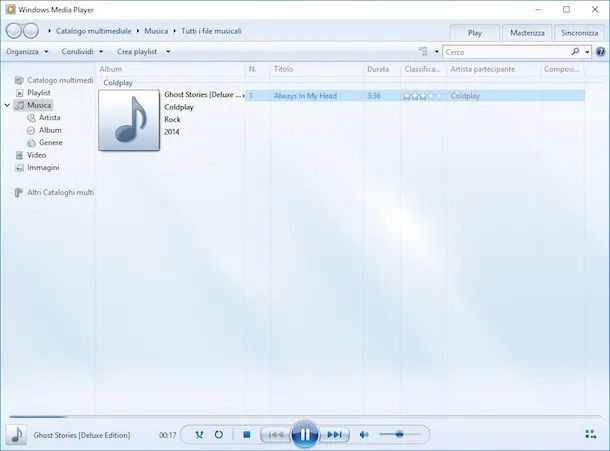Sort by Artista partecipante column header
The height and width of the screenshot is (451, 610).
point(493,69)
